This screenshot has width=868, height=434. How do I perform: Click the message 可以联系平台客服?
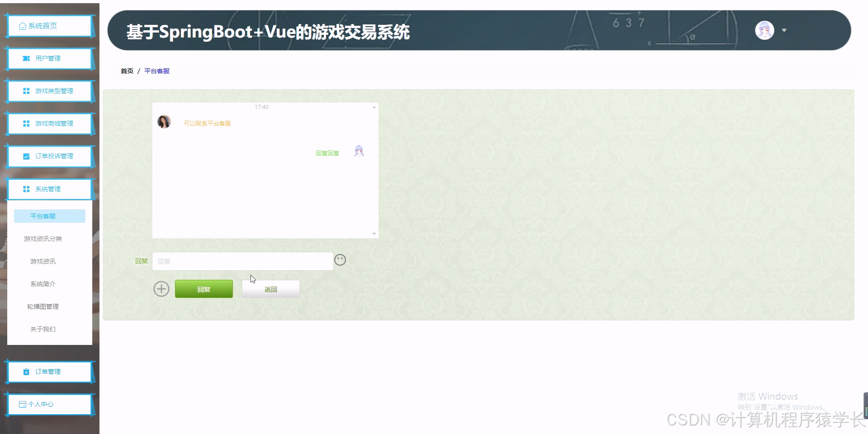[x=208, y=123]
